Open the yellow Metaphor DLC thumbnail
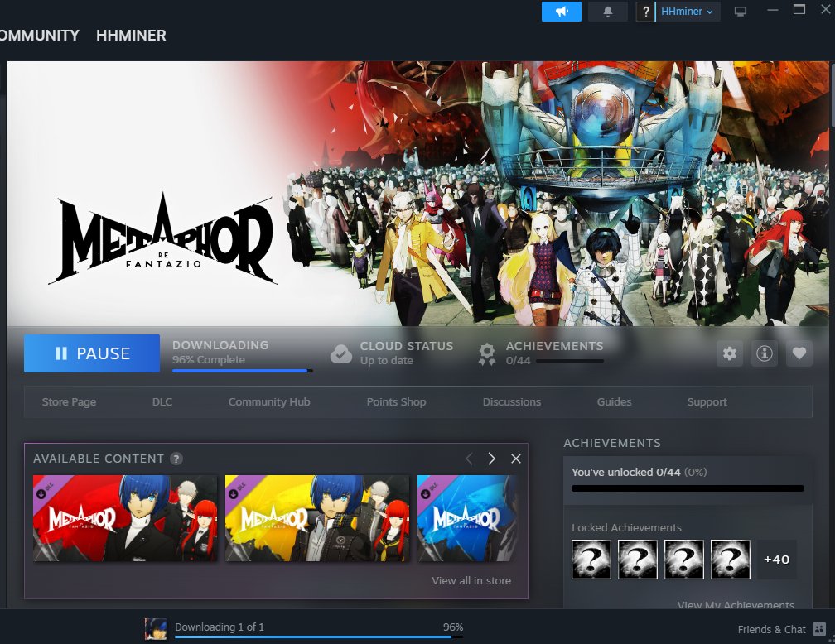835x644 pixels. pos(317,518)
